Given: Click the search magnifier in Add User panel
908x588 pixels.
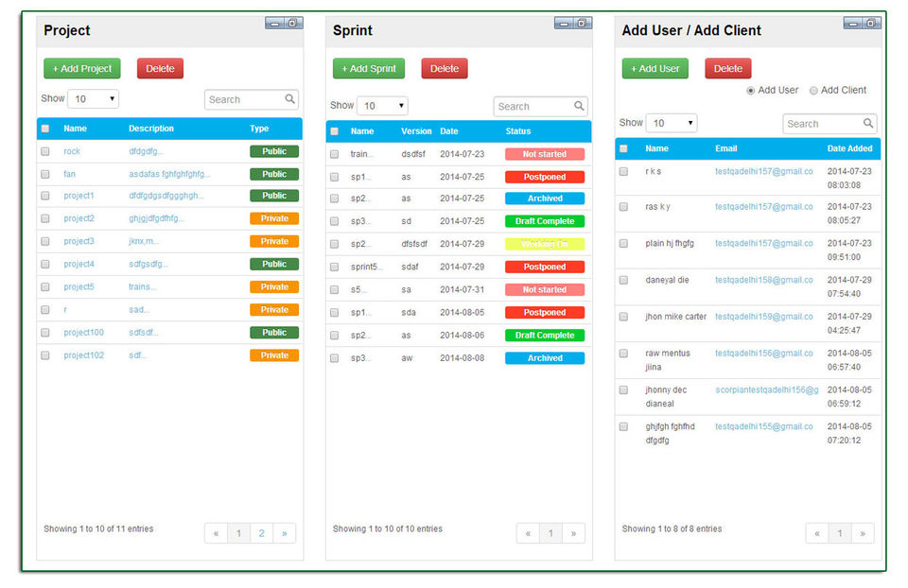Looking at the screenshot, I should pos(867,123).
